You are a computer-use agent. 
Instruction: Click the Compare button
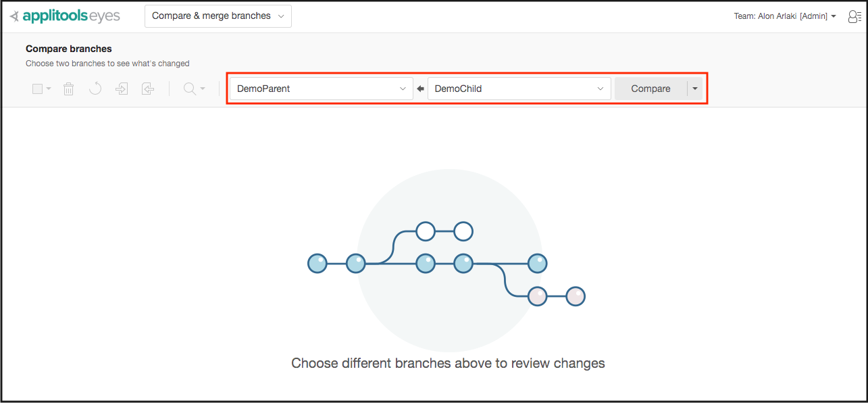tap(650, 88)
